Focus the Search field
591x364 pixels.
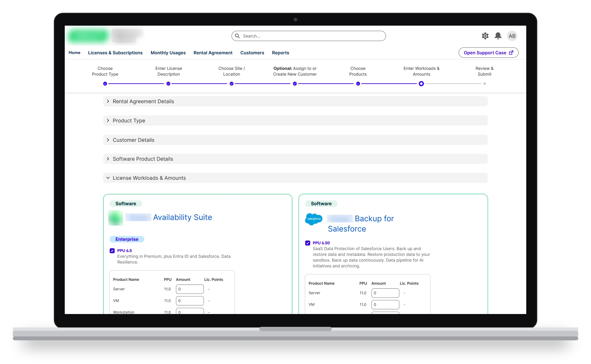tap(309, 36)
